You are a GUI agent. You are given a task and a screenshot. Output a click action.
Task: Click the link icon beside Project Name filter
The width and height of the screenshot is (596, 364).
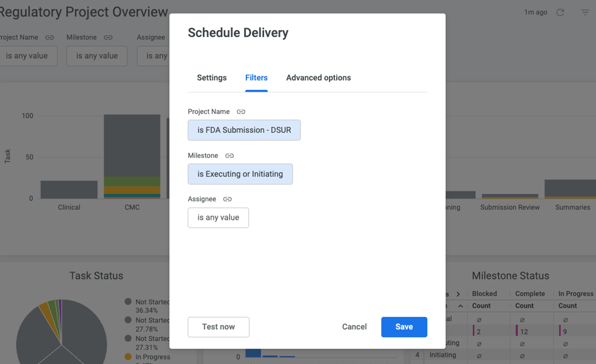pos(49,37)
